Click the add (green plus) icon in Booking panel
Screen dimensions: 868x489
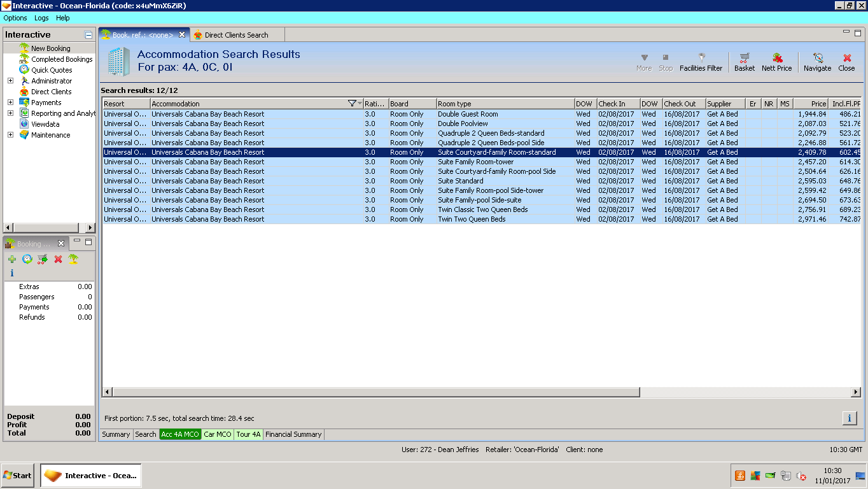[12, 259]
